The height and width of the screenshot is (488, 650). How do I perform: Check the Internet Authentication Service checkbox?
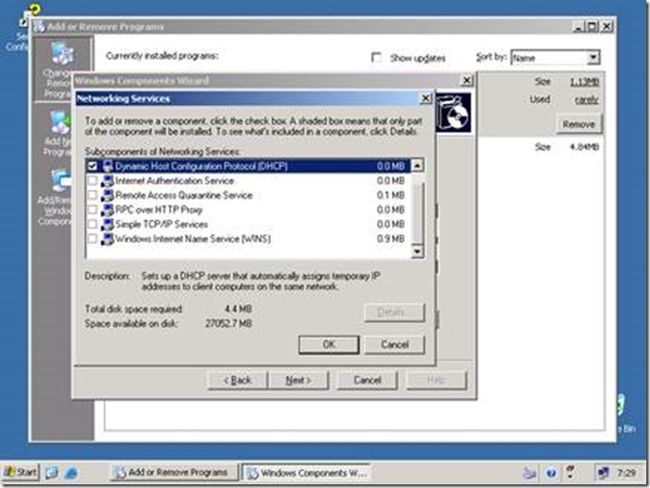(92, 181)
